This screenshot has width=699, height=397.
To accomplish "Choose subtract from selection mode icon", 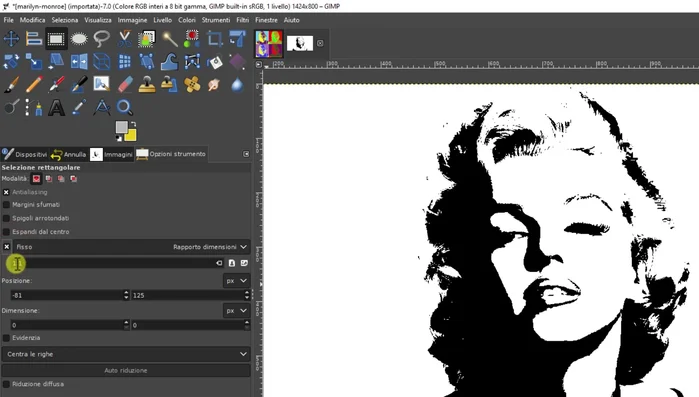I will [61, 179].
